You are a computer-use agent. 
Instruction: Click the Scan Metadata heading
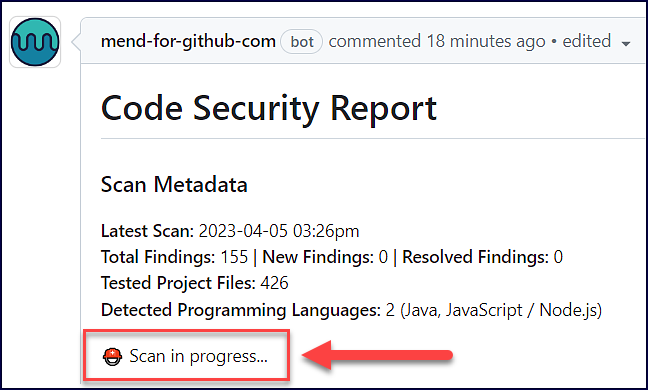coord(174,185)
